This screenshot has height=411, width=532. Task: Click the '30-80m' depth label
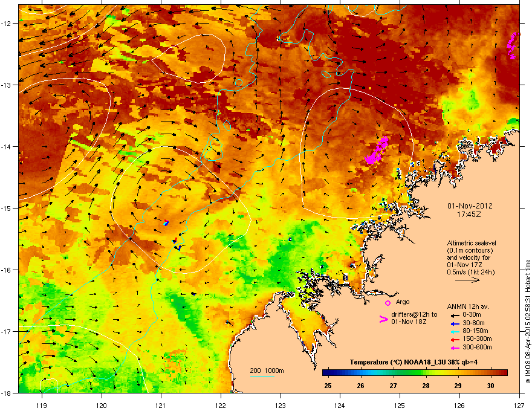(x=473, y=323)
